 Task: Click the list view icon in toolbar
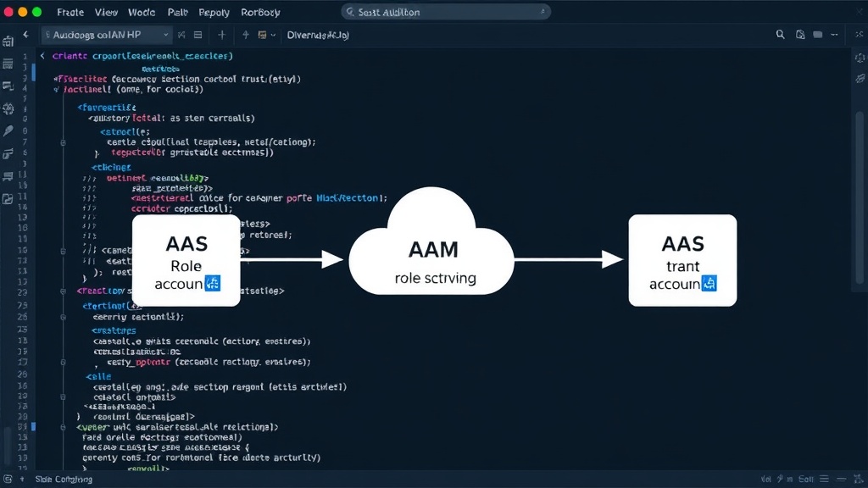tap(198, 35)
